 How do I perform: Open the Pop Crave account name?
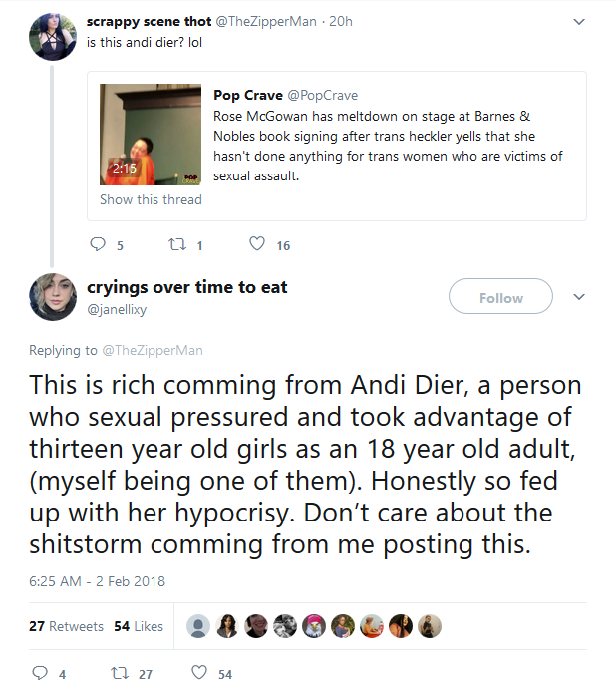(x=248, y=95)
